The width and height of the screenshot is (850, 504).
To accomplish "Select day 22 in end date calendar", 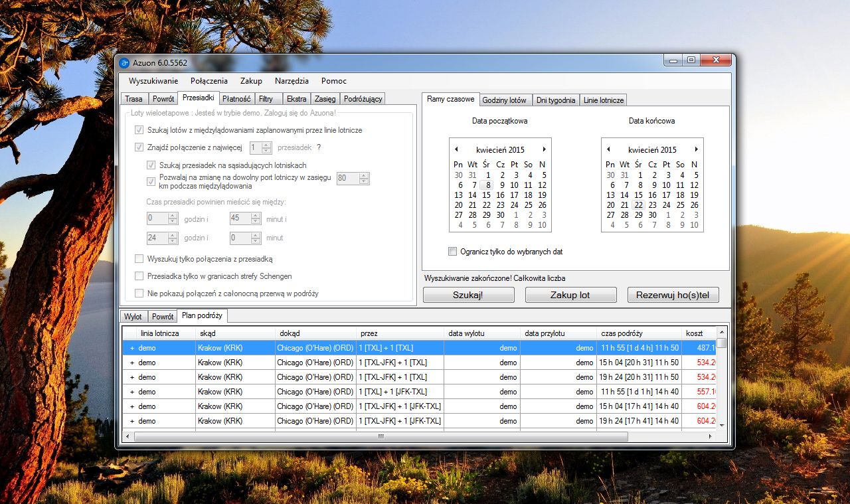I will 638,205.
